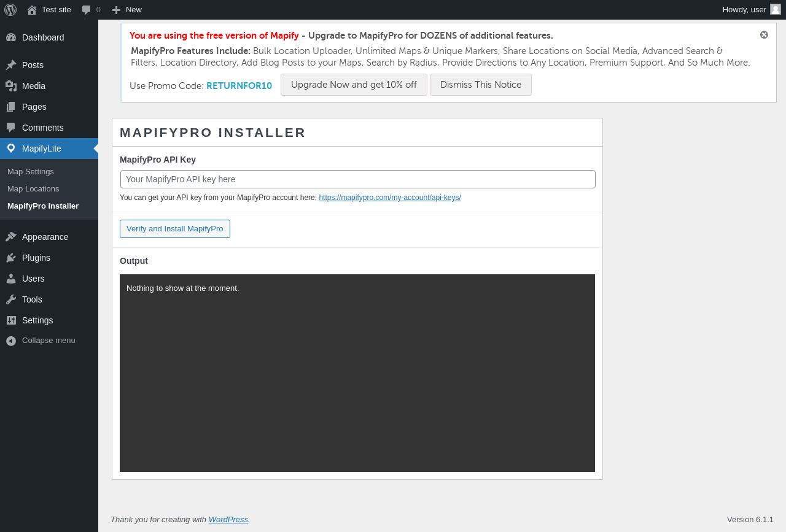Click the MapifyLite map pin icon
Image resolution: width=786 pixels, height=532 pixels.
tap(11, 148)
